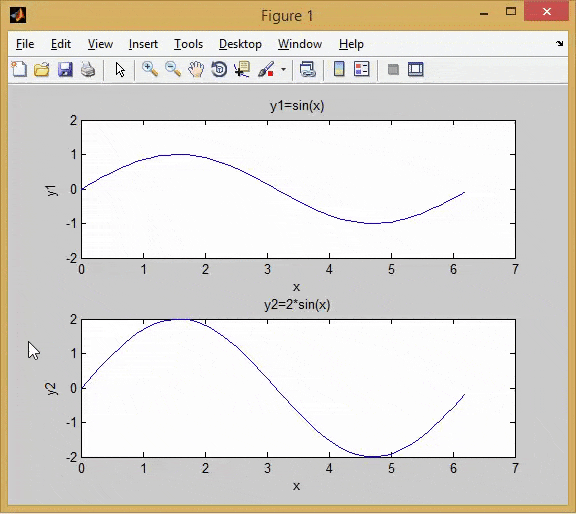Click the x label under the bottom plot

[x=296, y=486]
